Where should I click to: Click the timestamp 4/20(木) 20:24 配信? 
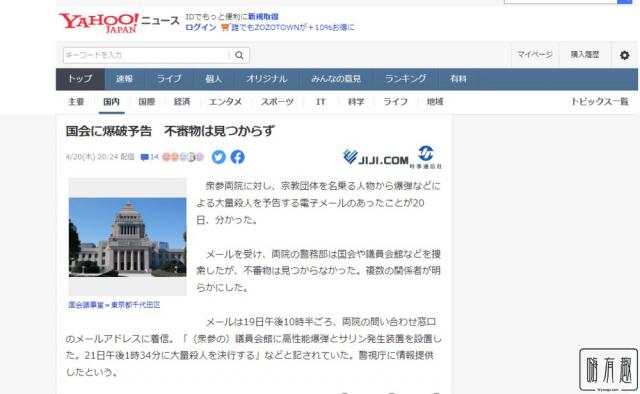[100, 157]
